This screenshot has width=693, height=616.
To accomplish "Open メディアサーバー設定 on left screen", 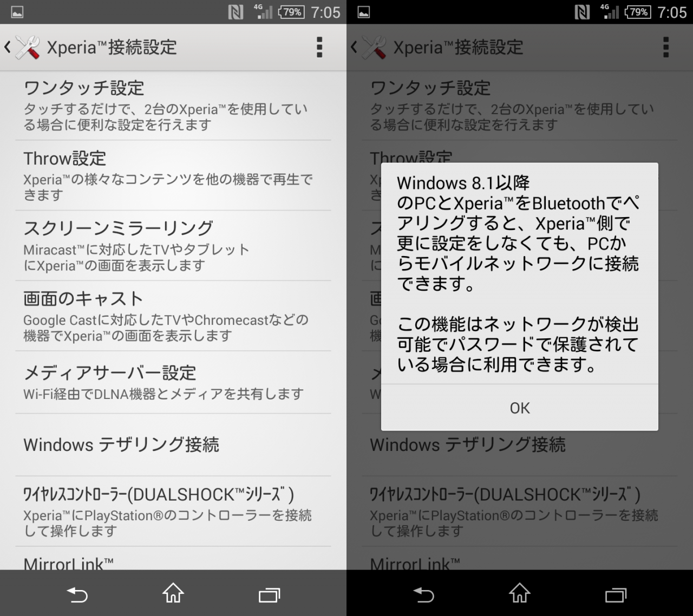I will (x=173, y=383).
